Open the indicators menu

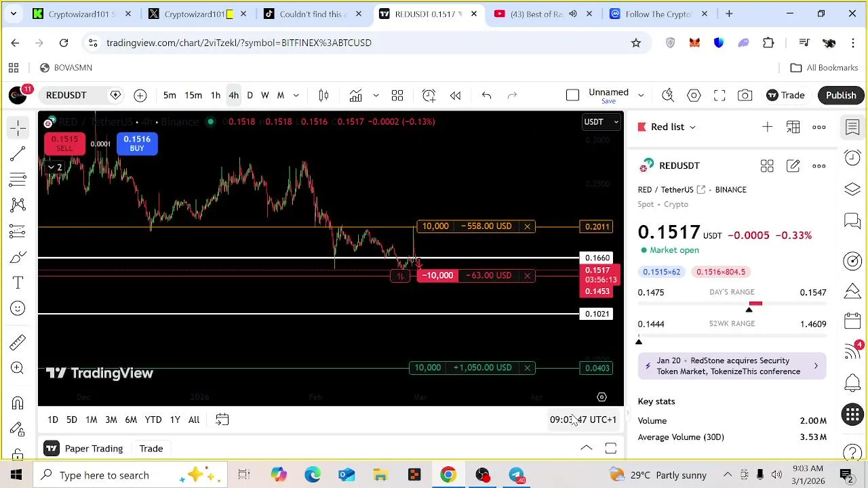(355, 96)
